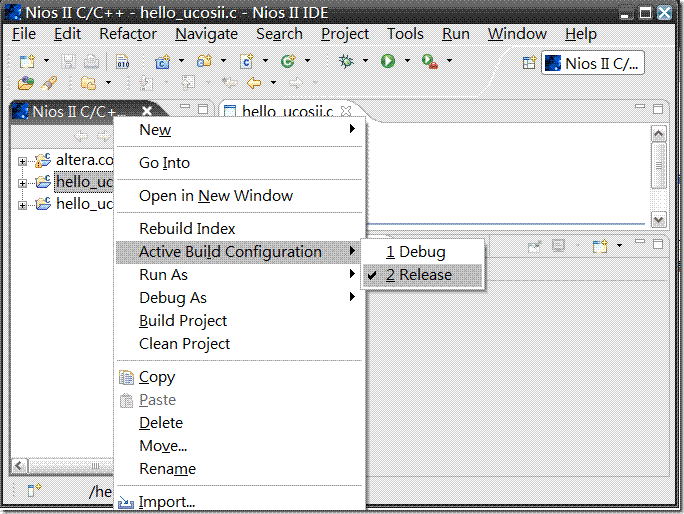
Task: Click the Open Type folder icon
Action: 89,83
